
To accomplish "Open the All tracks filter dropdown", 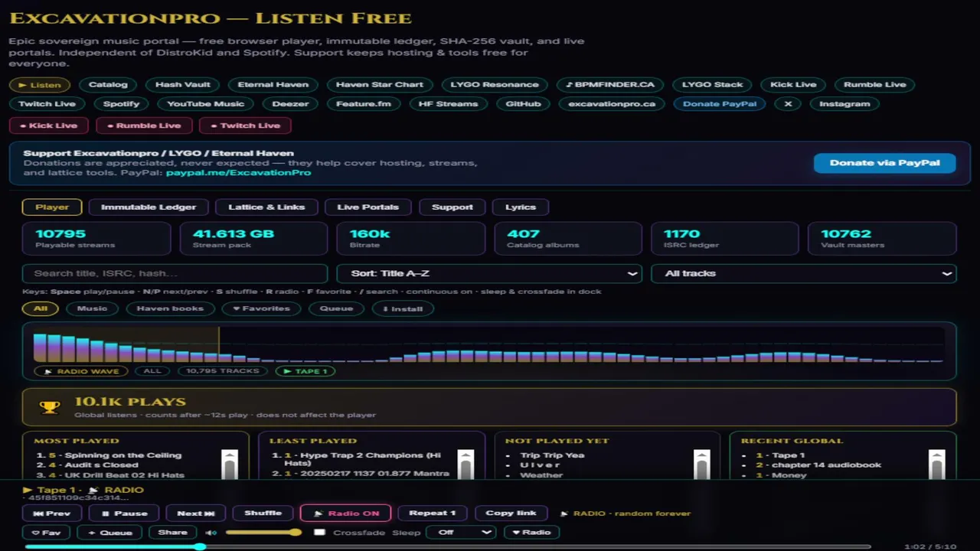I will coord(804,273).
